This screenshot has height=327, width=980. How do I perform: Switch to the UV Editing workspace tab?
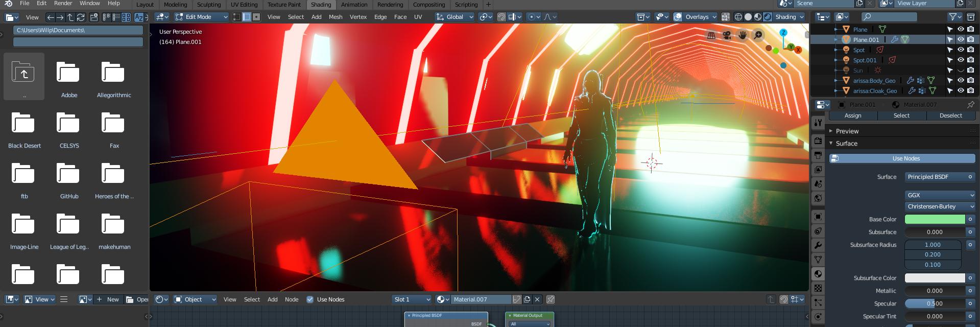[244, 5]
